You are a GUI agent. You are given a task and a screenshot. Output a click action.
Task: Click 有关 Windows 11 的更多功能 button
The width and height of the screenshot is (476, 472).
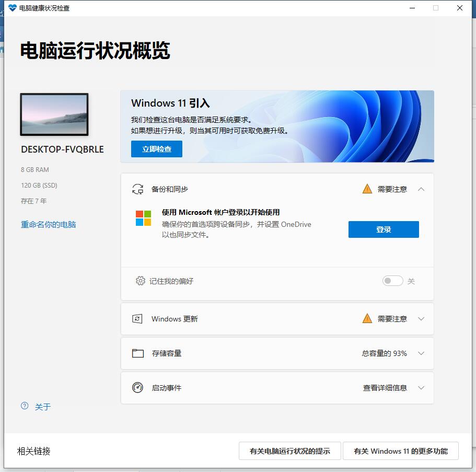(x=400, y=451)
